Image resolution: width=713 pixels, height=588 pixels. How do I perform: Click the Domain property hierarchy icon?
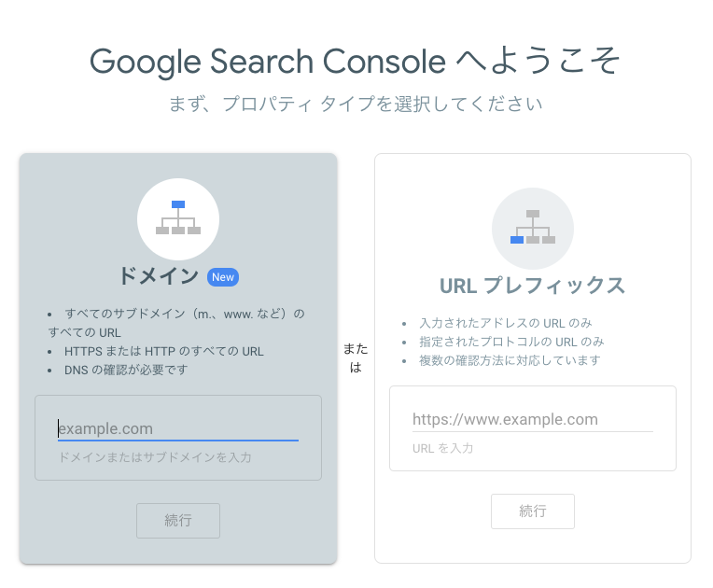click(178, 218)
